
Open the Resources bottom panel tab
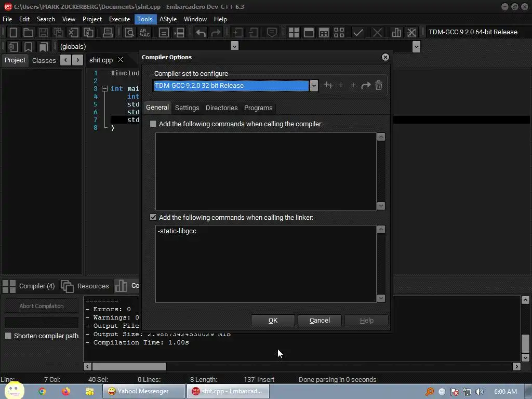[85, 286]
